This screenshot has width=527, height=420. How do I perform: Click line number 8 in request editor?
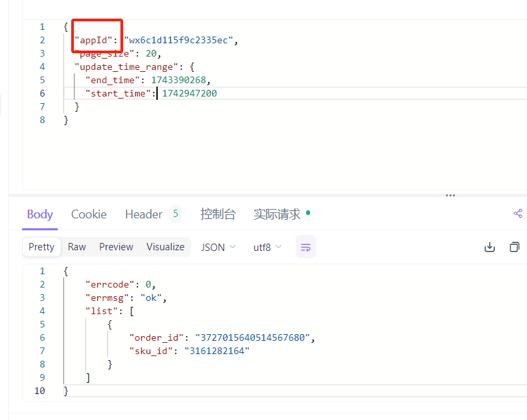click(x=43, y=120)
